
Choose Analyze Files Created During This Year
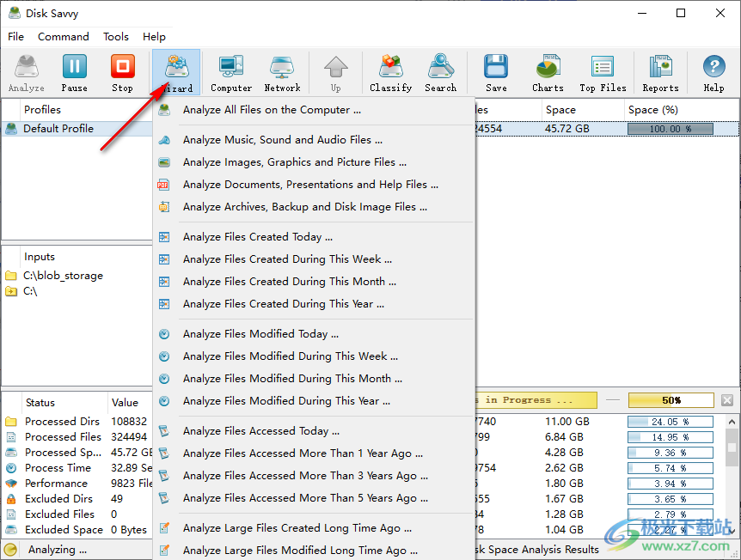coord(314,303)
